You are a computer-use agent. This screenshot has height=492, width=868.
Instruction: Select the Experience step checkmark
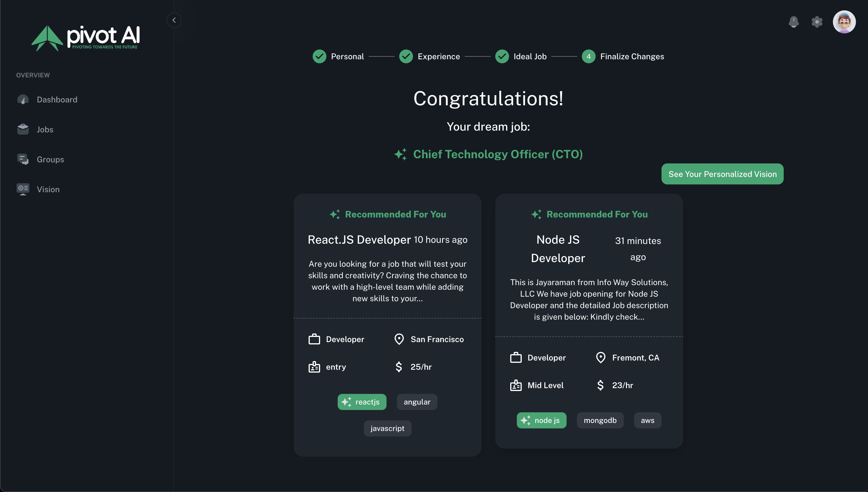coord(406,56)
